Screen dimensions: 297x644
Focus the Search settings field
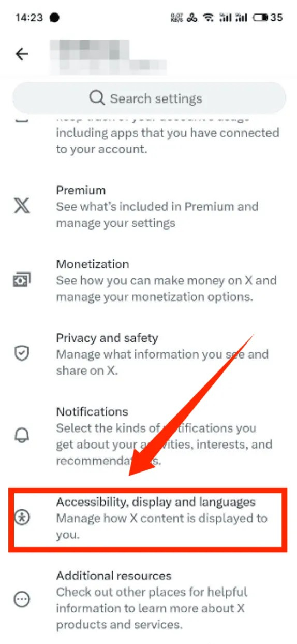tap(149, 98)
